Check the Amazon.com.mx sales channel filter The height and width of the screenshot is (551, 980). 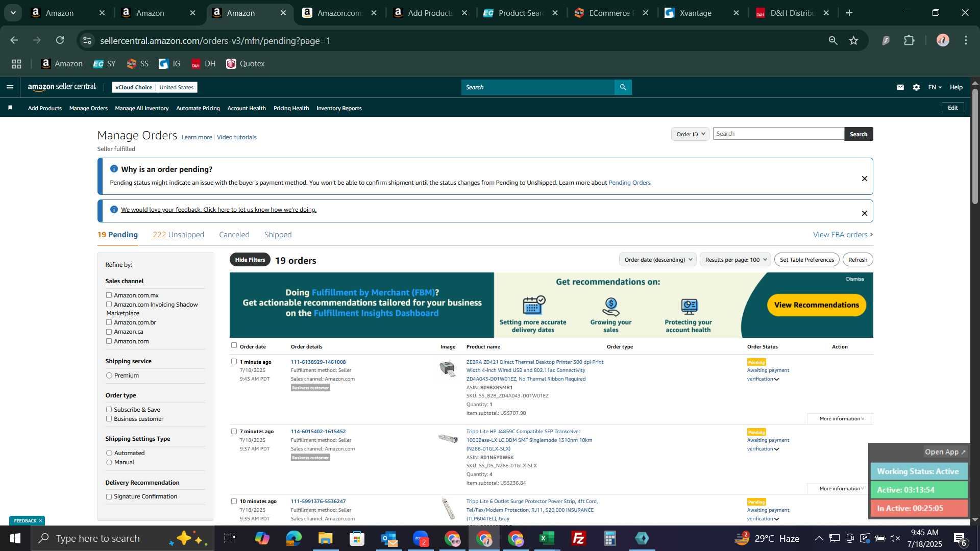(x=109, y=295)
